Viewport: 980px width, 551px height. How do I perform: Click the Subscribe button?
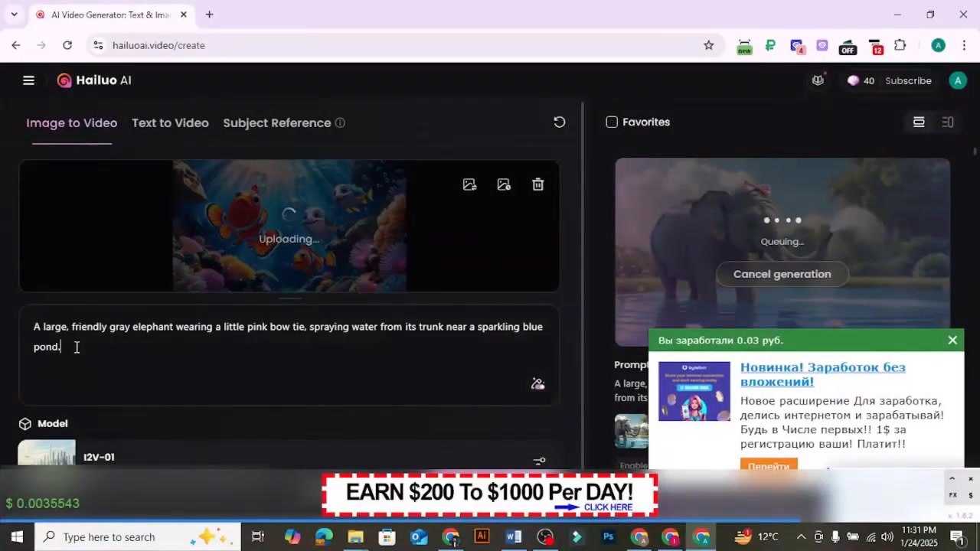click(908, 80)
